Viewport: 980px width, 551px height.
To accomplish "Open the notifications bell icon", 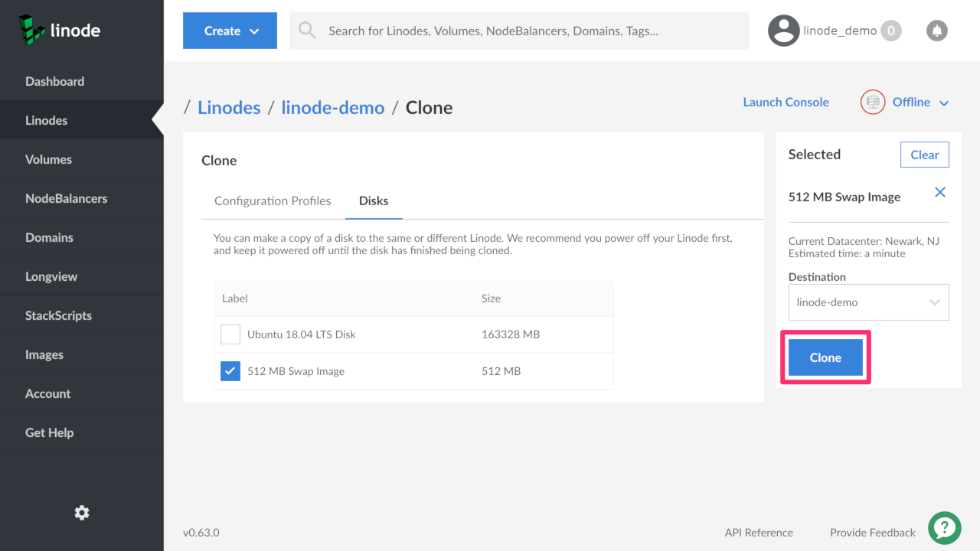I will click(x=936, y=31).
